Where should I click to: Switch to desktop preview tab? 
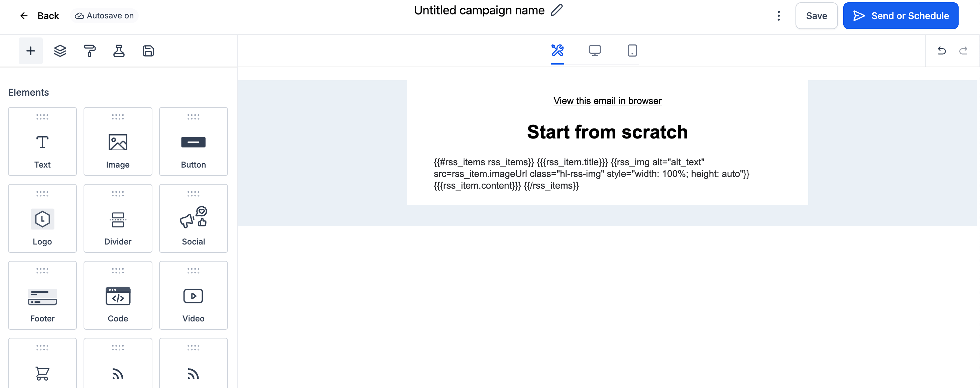pos(595,50)
